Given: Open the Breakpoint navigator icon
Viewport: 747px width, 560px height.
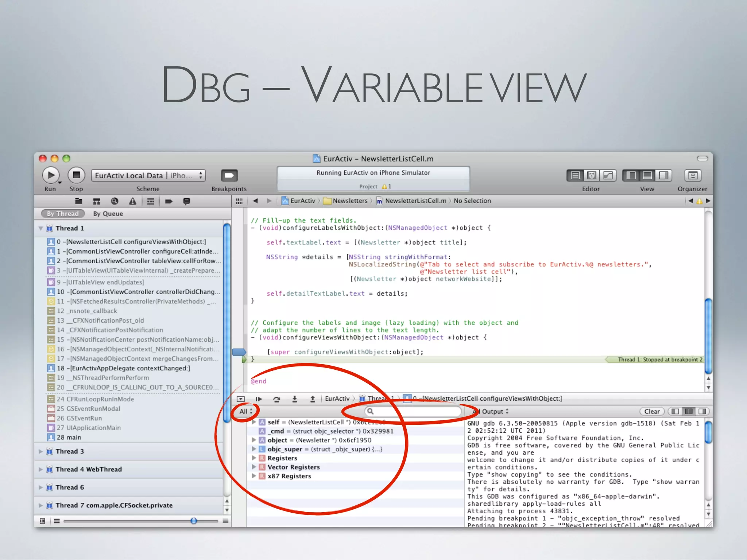Looking at the screenshot, I should coord(169,201).
